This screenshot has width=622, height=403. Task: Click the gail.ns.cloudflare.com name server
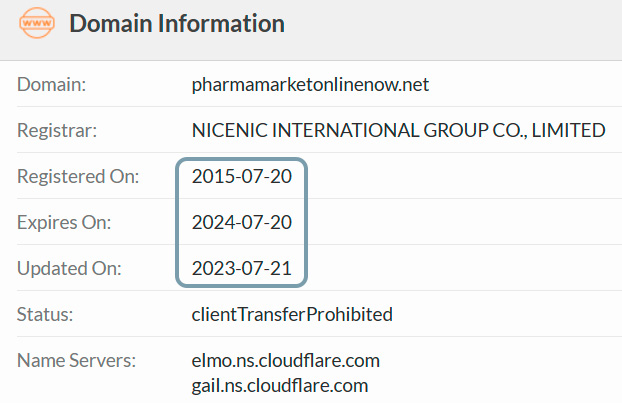280,386
